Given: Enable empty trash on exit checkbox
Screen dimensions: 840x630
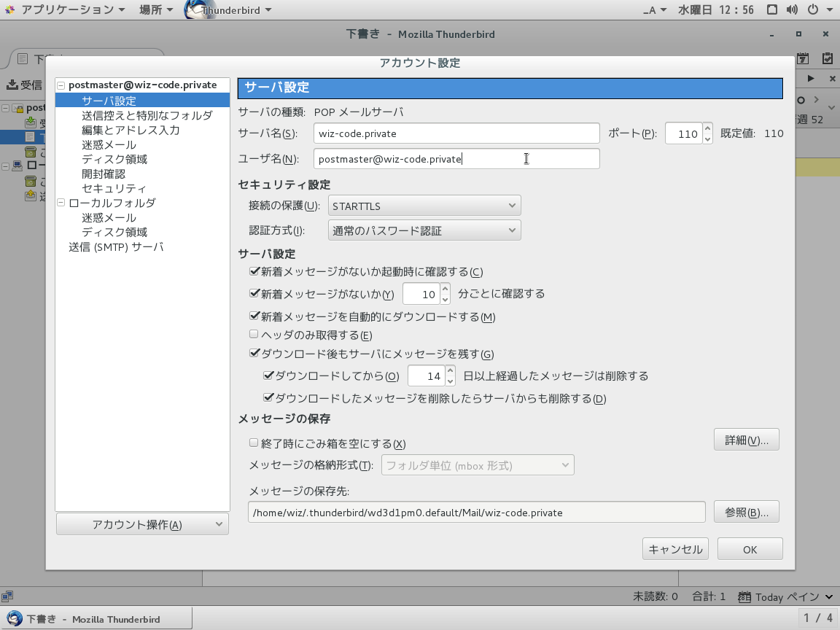Looking at the screenshot, I should pos(254,443).
